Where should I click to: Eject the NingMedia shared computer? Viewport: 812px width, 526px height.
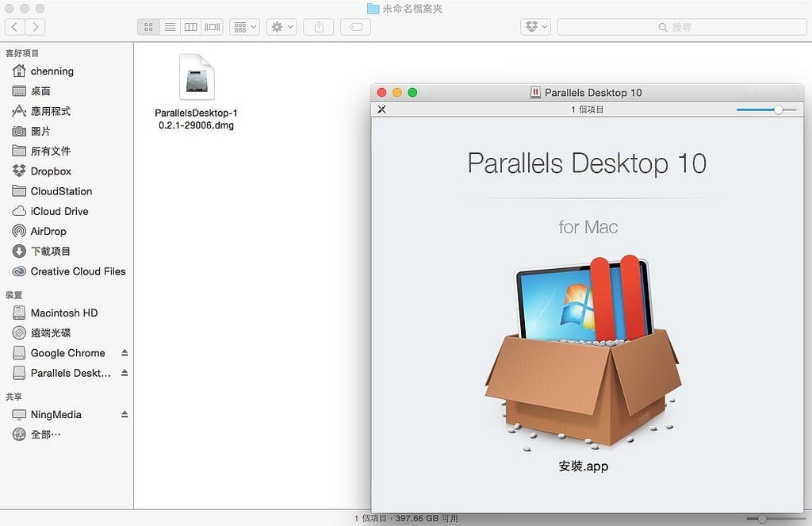pyautogui.click(x=124, y=414)
